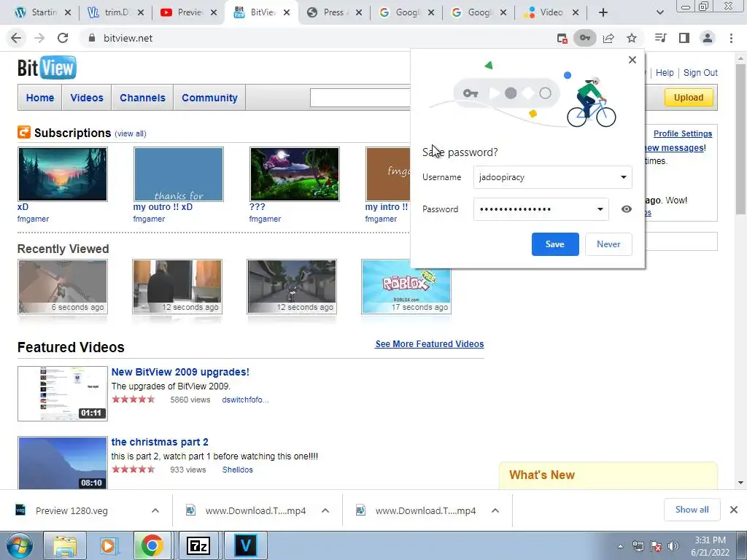The width and height of the screenshot is (747, 560).
Task: Expand the Username dropdown
Action: [x=623, y=177]
